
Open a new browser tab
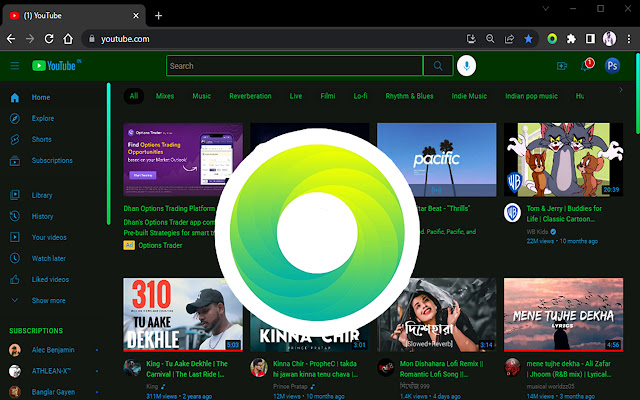[159, 16]
